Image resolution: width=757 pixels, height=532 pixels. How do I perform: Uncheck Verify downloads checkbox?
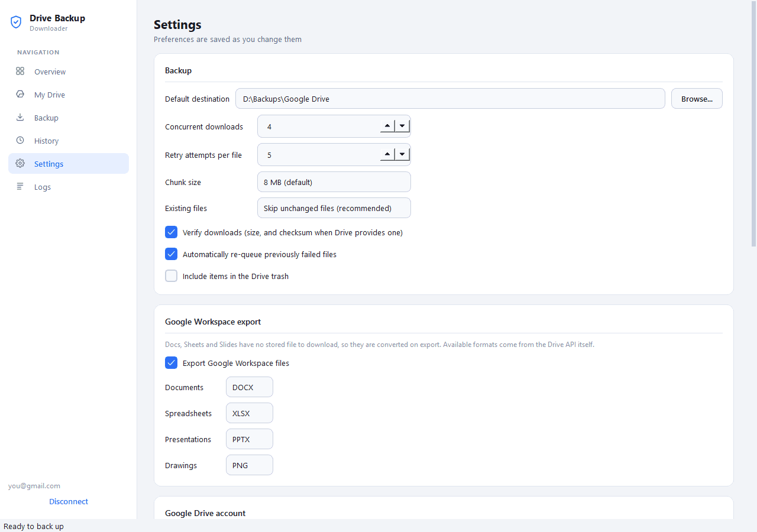click(x=171, y=232)
